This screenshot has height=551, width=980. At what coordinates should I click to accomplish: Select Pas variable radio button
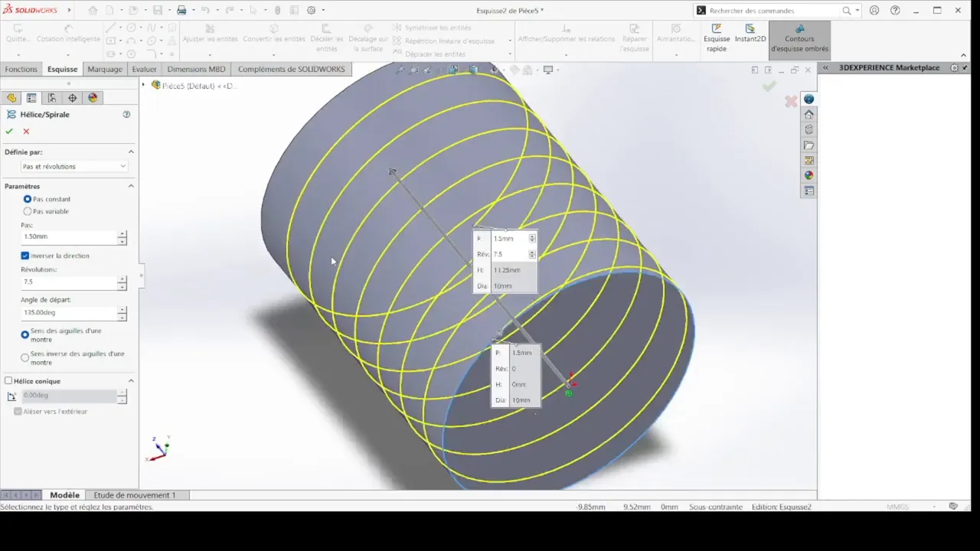tap(28, 211)
